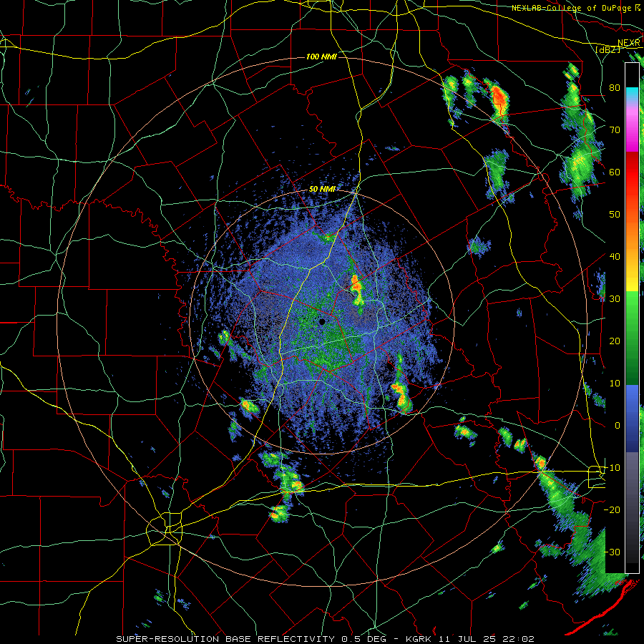Click the -20 value on dBZ scale

coord(612,509)
